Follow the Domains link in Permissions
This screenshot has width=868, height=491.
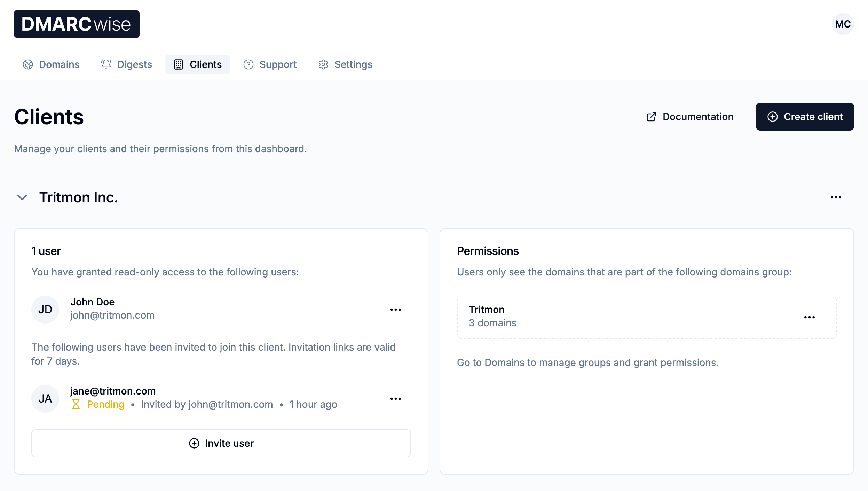click(504, 363)
